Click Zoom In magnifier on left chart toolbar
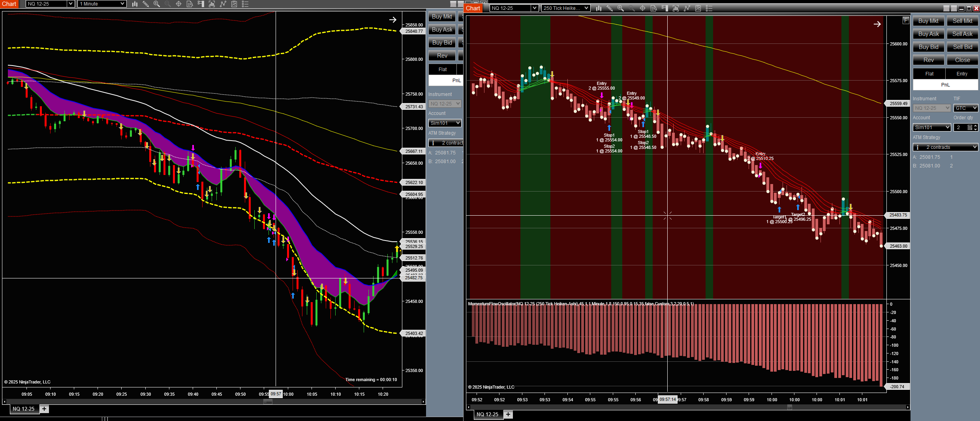980x421 pixels. pos(157,4)
